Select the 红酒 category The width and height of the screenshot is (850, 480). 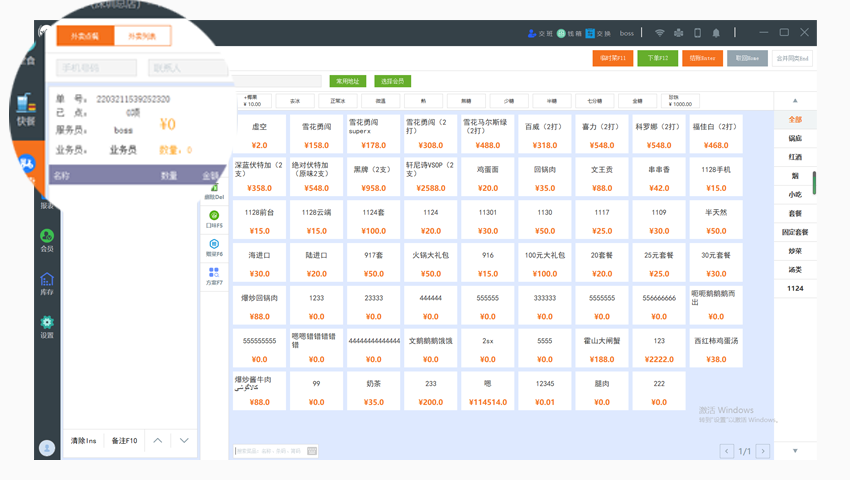[x=795, y=157]
